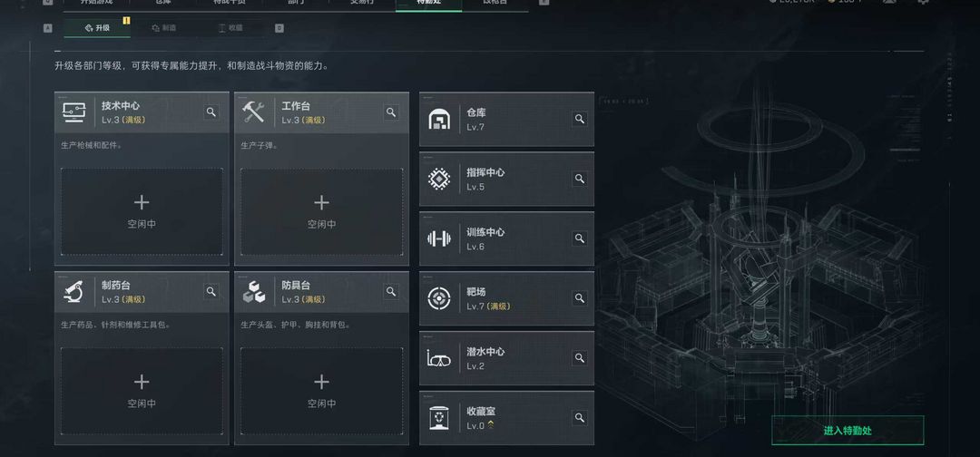Open 训练中心 magnifier icon
The image size is (980, 457).
click(x=579, y=238)
